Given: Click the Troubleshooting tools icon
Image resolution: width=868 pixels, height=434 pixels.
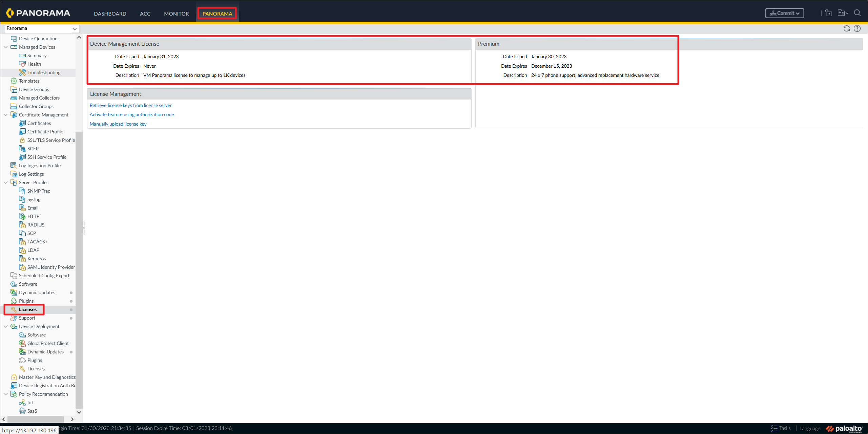Looking at the screenshot, I should 22,72.
